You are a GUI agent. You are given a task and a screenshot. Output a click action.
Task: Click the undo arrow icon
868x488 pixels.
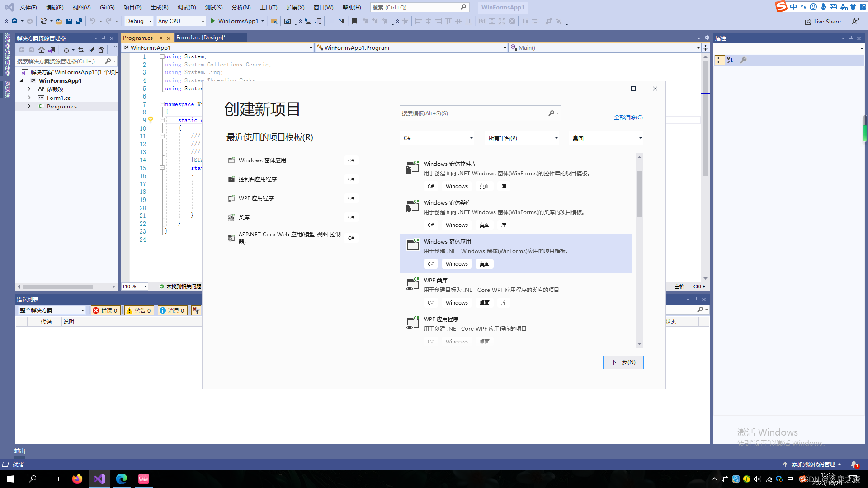coord(93,21)
